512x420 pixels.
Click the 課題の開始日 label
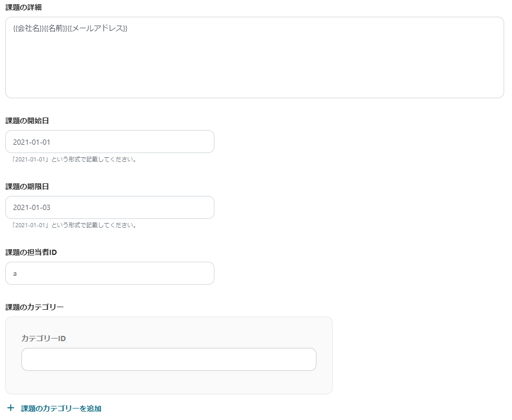[27, 121]
